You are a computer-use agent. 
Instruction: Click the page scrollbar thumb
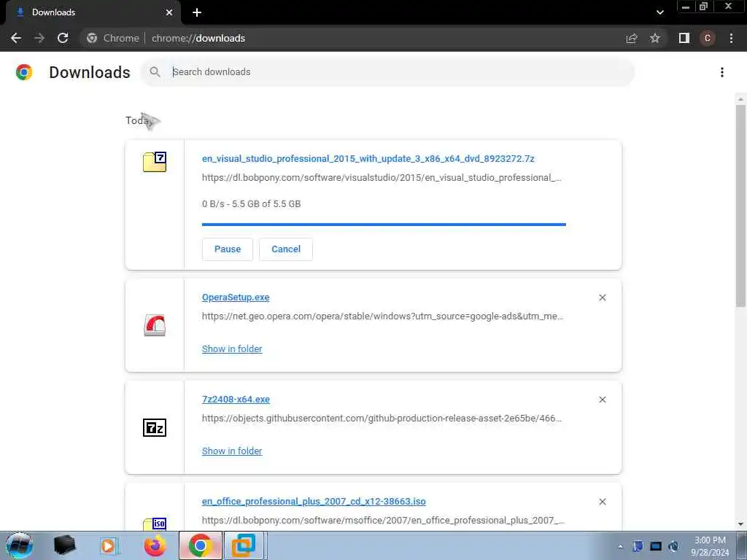[x=740, y=206]
